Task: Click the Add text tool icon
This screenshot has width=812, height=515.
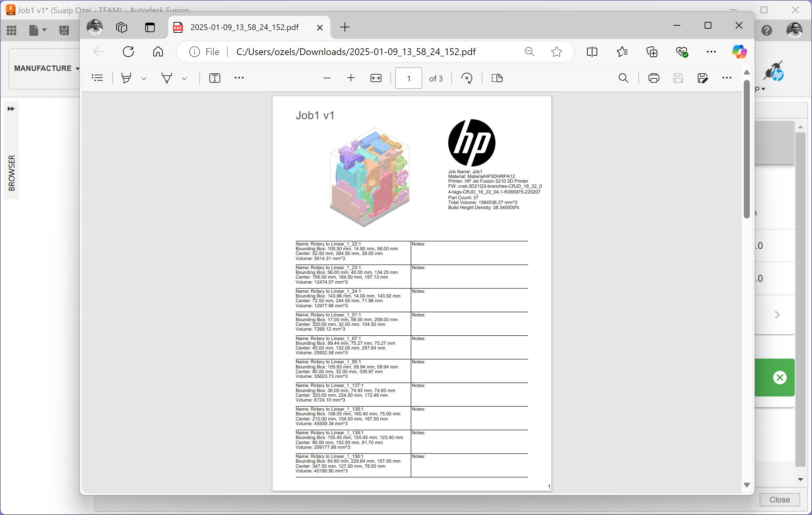Action: 215,78
